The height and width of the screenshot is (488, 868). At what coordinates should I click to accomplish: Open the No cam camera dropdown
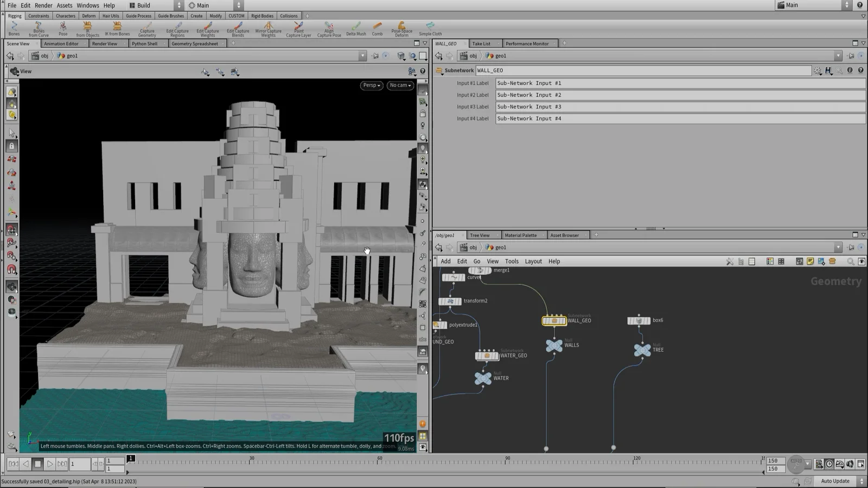(400, 85)
